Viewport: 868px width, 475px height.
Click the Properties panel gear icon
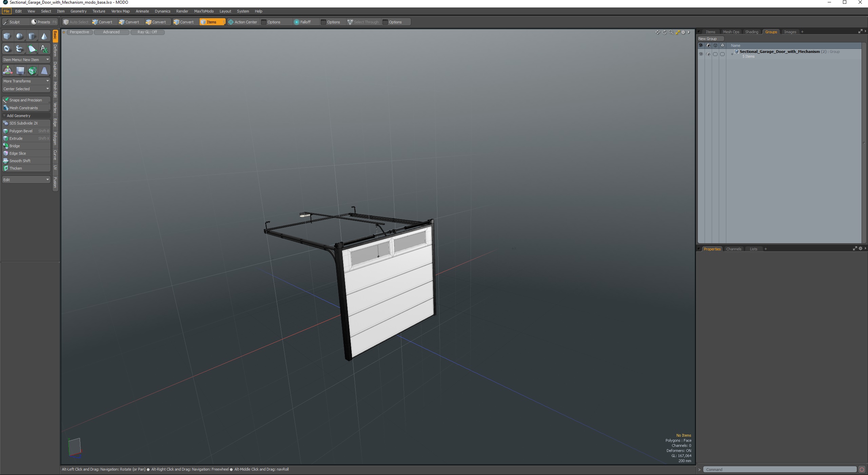tap(860, 249)
